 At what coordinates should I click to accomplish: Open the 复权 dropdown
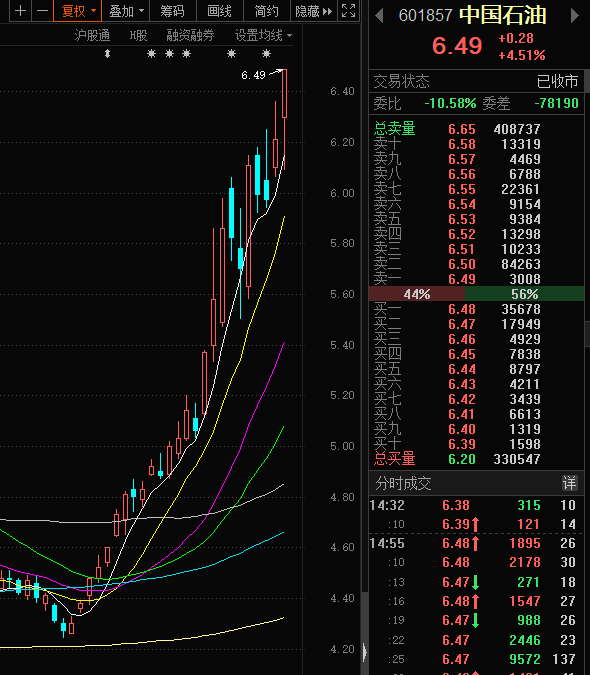point(78,11)
